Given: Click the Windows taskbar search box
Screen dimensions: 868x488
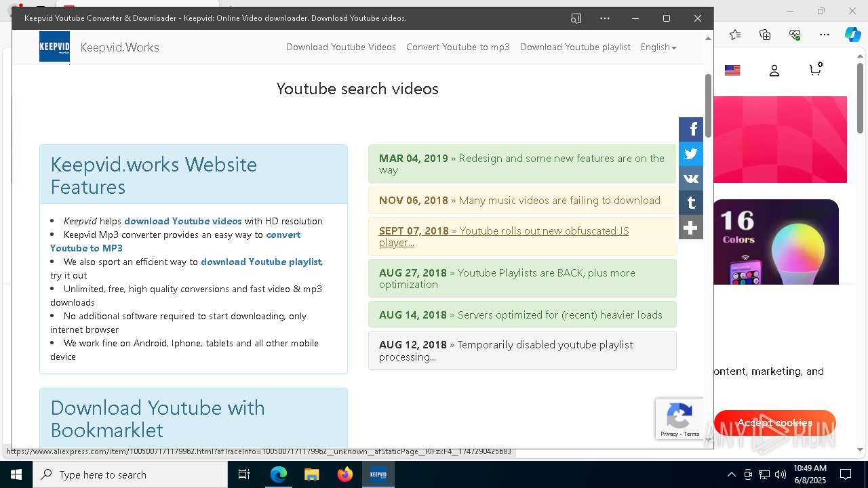Looking at the screenshot, I should point(130,474).
